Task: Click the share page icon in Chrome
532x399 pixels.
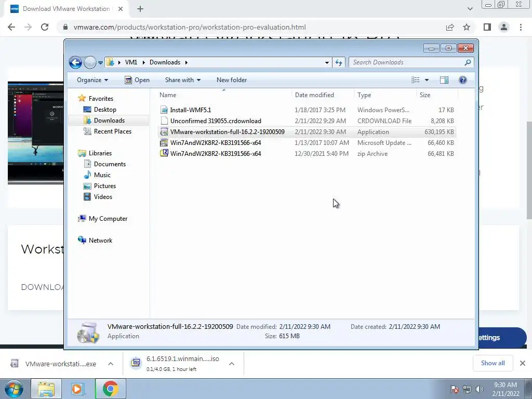Action: (450, 27)
